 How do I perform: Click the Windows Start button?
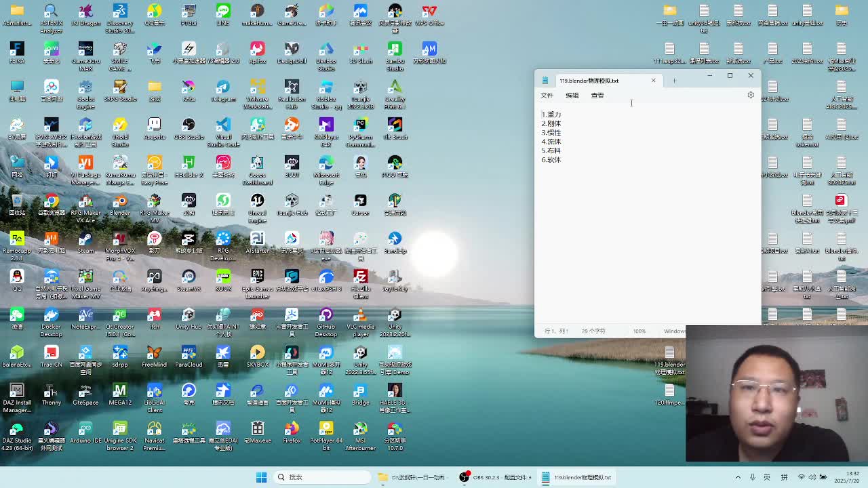[x=261, y=477]
